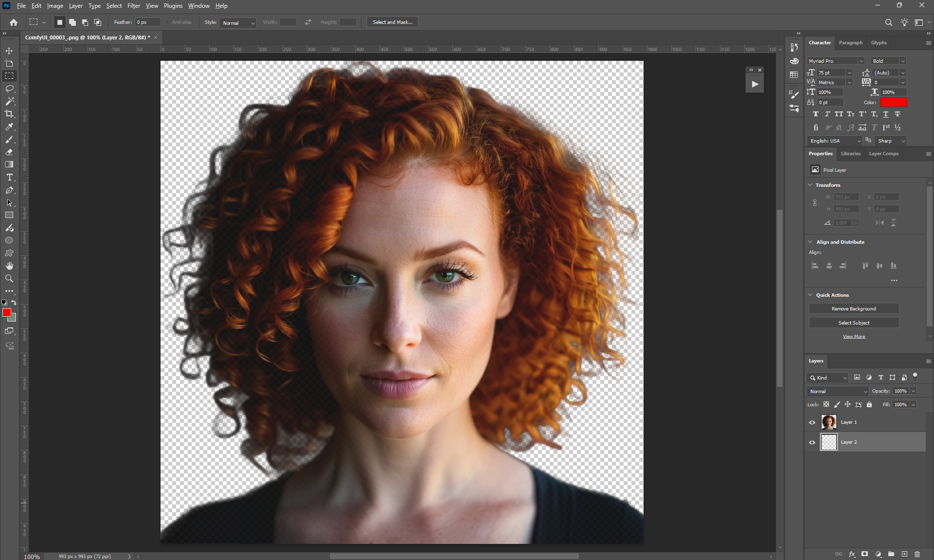Screen dimensions: 934x560
Task: Select the Crop tool
Action: pos(9,114)
